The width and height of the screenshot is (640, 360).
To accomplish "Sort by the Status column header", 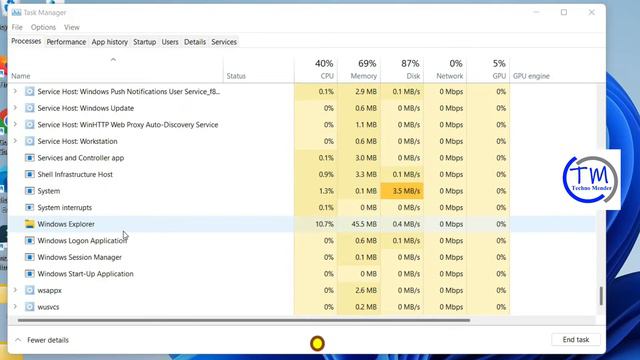I will (x=236, y=76).
